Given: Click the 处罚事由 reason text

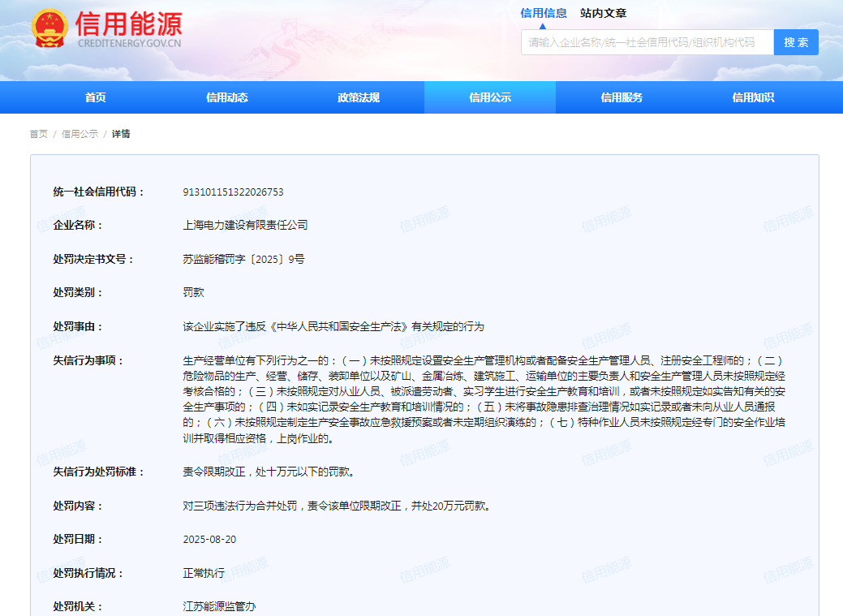Looking at the screenshot, I should click(333, 326).
